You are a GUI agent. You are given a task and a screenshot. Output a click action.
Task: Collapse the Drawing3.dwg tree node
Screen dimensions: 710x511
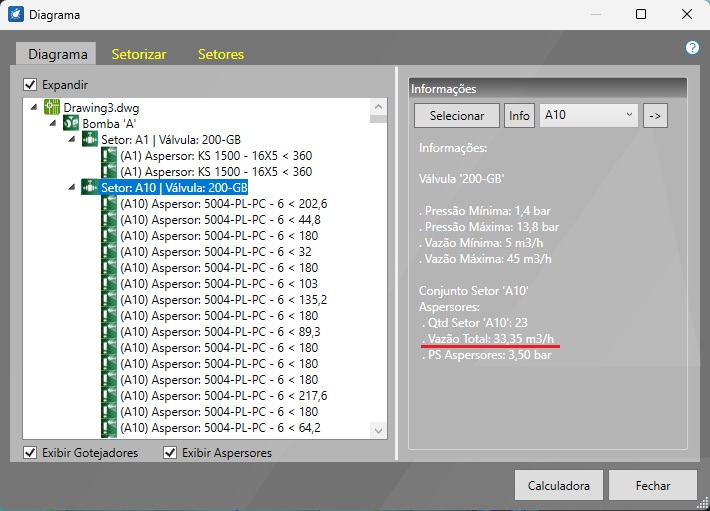point(35,108)
